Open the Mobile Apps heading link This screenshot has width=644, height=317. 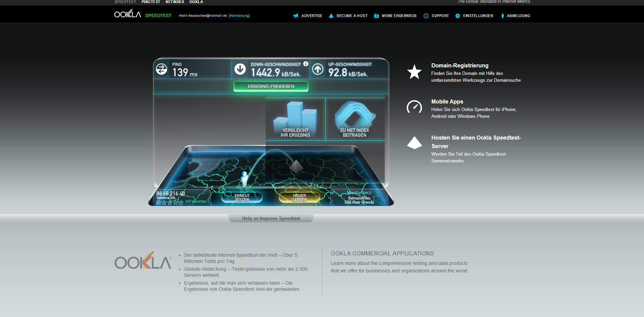click(x=447, y=101)
